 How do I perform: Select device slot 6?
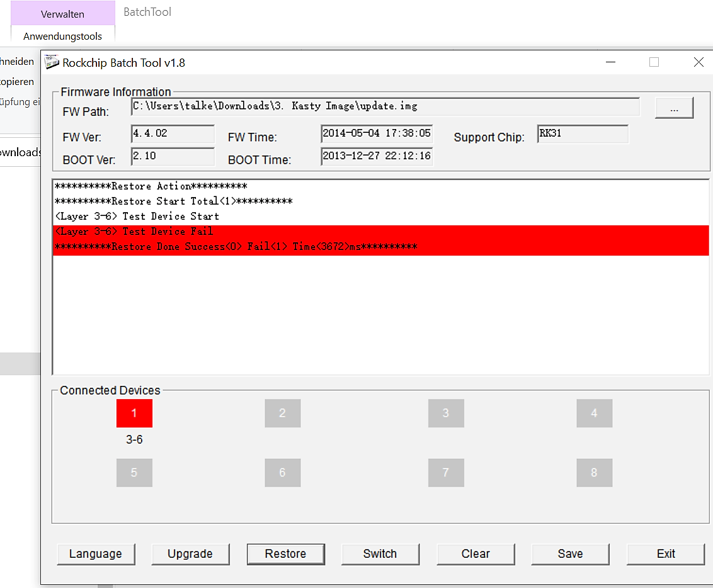click(x=282, y=473)
